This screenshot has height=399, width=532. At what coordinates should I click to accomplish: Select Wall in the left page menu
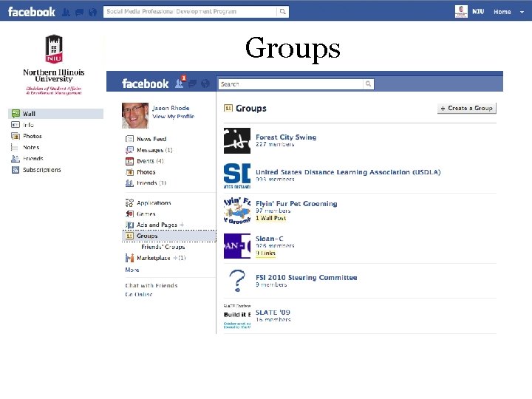[x=56, y=114]
